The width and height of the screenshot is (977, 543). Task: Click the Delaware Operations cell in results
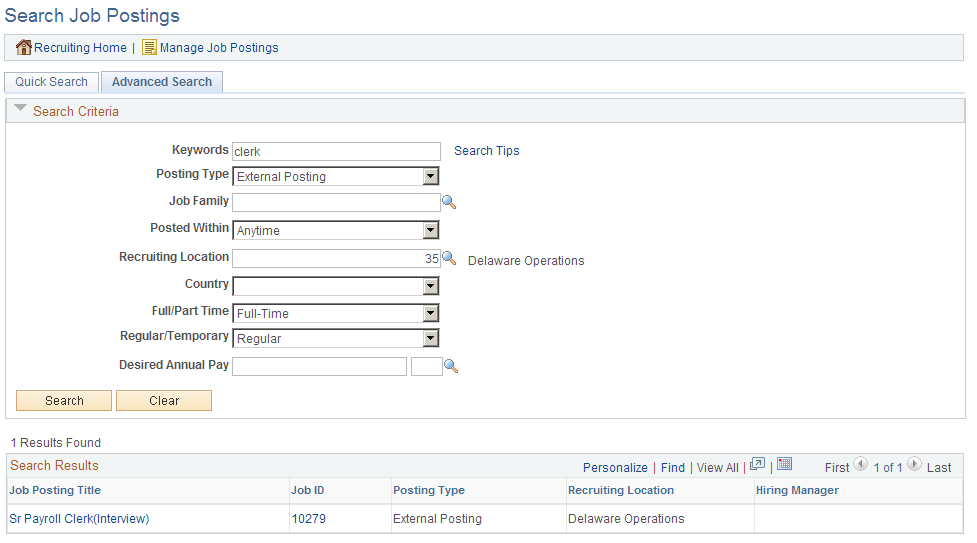(x=626, y=519)
